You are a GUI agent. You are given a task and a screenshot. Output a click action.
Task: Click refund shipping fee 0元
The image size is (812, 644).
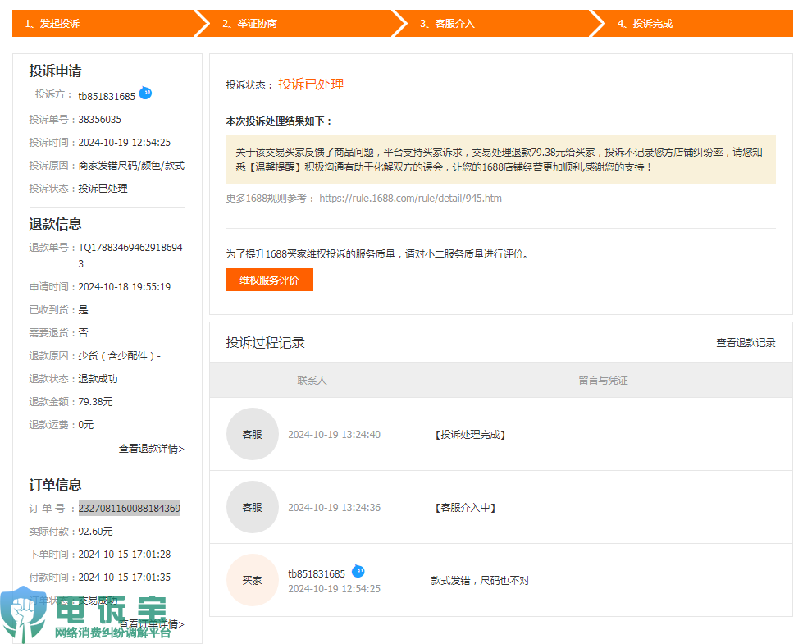[86, 424]
